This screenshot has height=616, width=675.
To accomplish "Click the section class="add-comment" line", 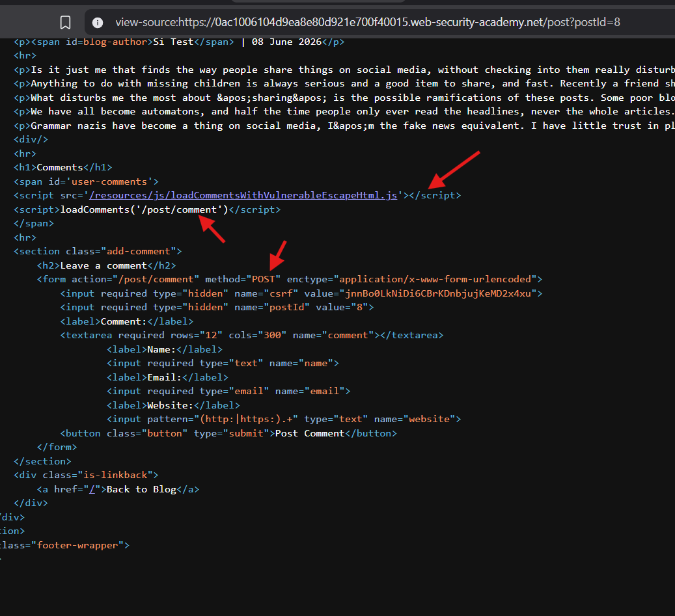I will [98, 251].
